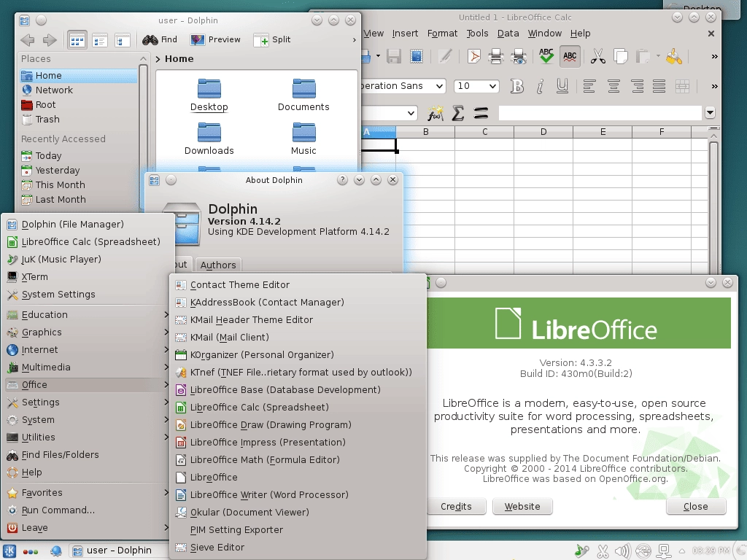Viewport: 747px width, 560px height.
Task: Click the Function Wizard icon
Action: 435,113
